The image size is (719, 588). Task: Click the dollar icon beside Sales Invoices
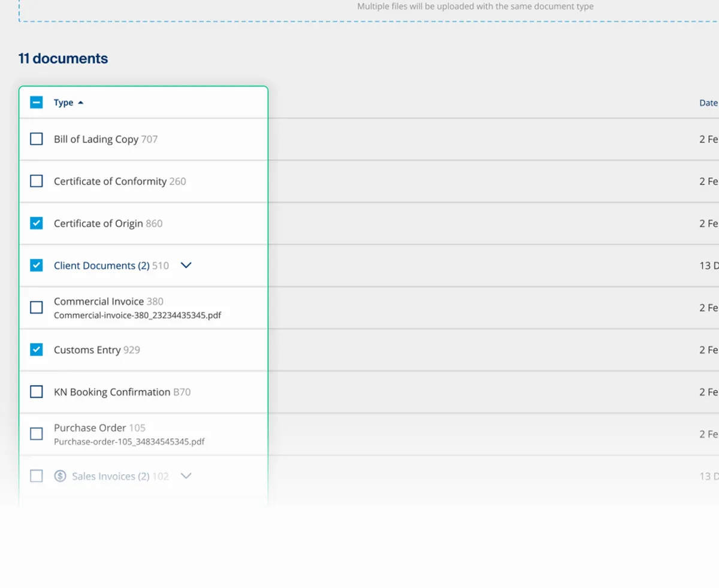point(60,476)
